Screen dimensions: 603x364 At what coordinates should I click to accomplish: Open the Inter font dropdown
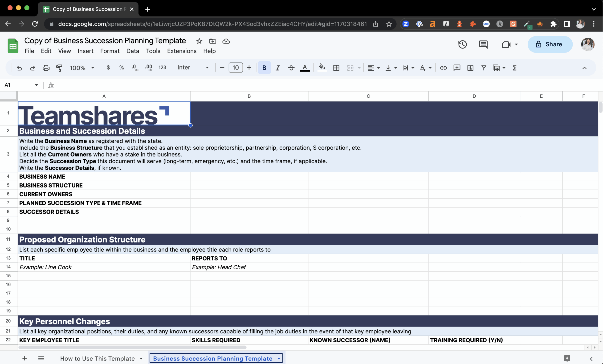tap(193, 68)
